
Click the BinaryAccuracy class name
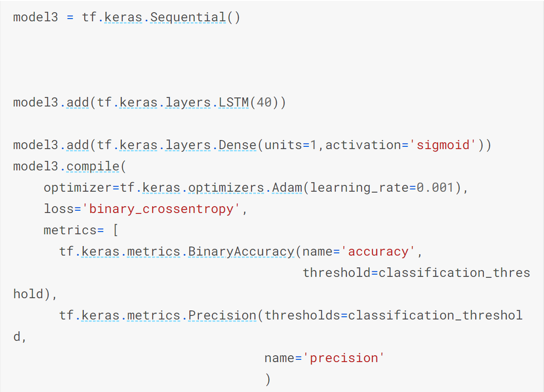(241, 252)
